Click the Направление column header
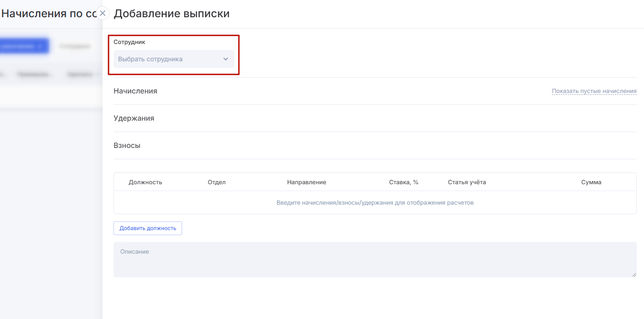The image size is (644, 319). click(307, 182)
